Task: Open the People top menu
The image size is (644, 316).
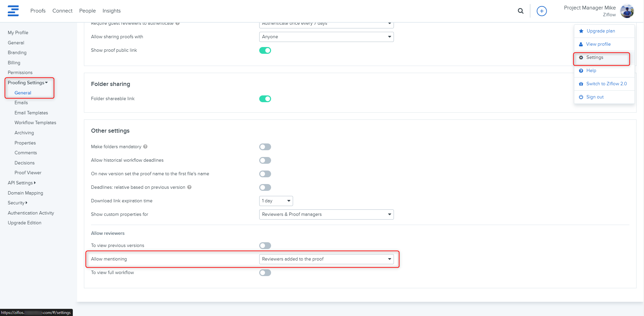Action: [87, 11]
